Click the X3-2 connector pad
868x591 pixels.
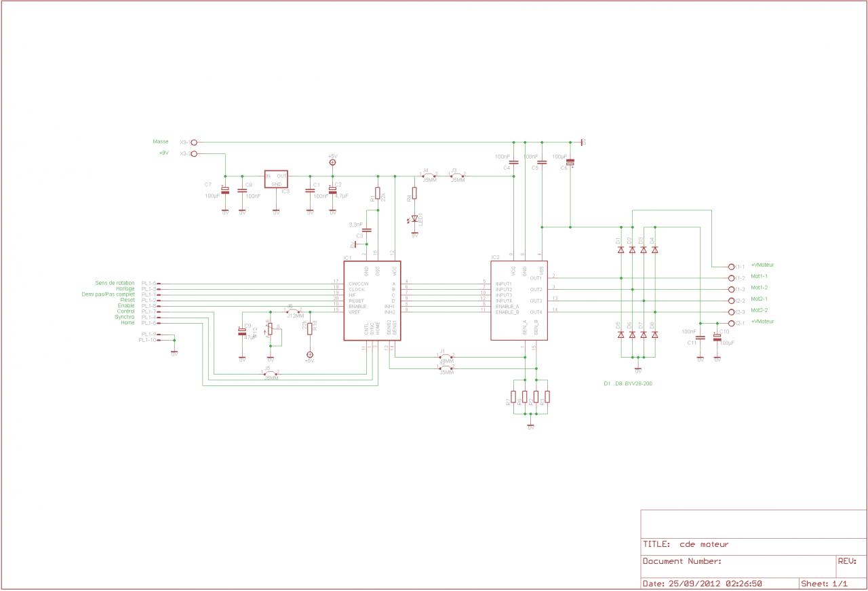coord(194,154)
